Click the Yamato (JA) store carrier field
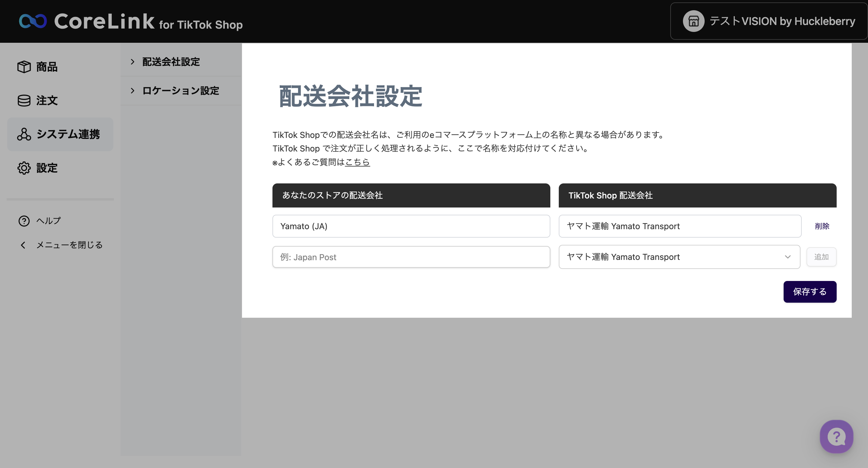This screenshot has height=468, width=868. tap(411, 226)
